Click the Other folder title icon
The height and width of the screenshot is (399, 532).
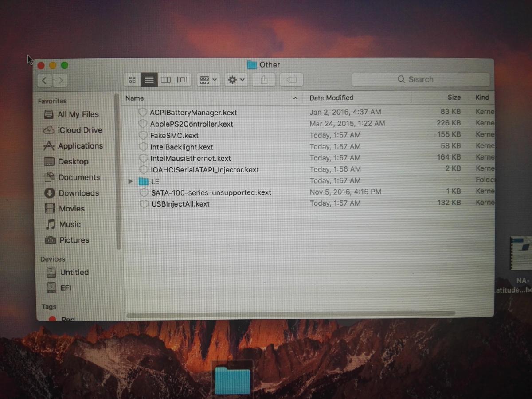click(x=252, y=65)
